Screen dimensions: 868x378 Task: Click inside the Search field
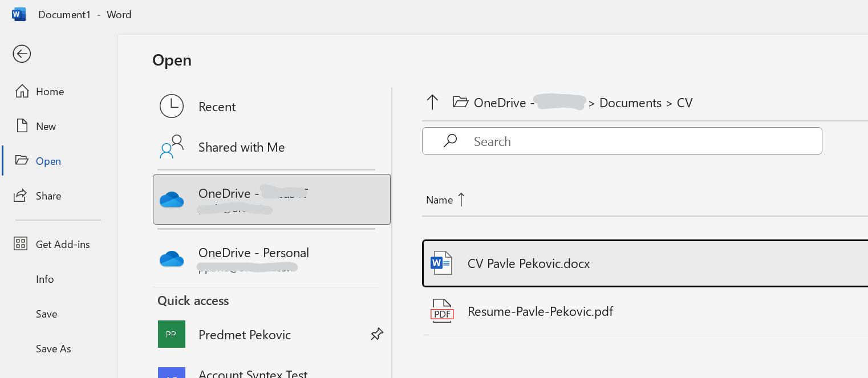(x=622, y=141)
